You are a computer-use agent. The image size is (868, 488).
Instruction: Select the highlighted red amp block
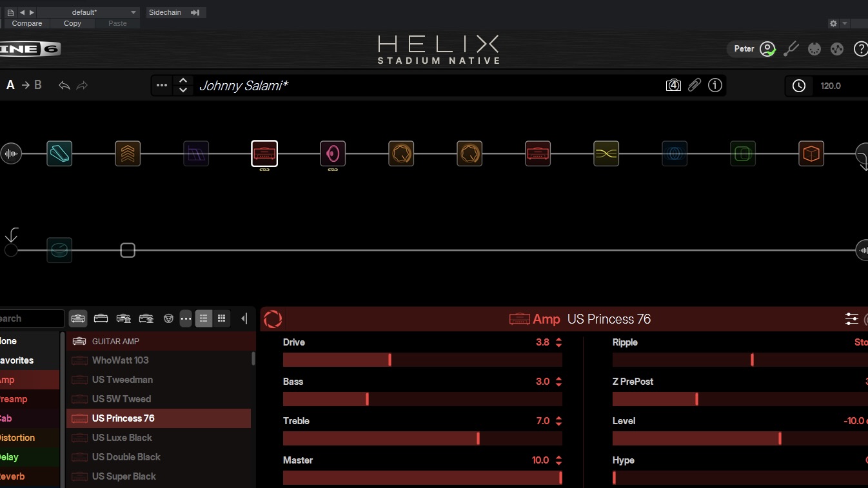(264, 153)
